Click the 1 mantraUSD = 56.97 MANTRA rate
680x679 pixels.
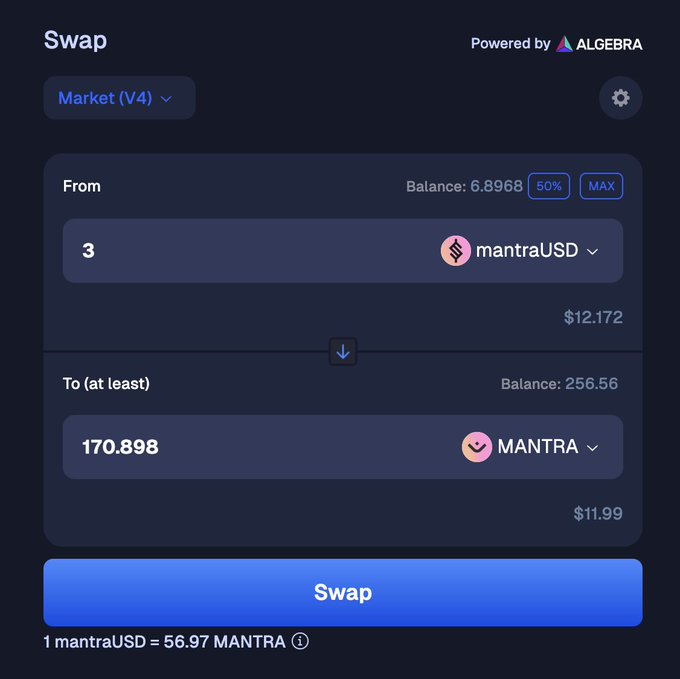pyautogui.click(x=164, y=641)
